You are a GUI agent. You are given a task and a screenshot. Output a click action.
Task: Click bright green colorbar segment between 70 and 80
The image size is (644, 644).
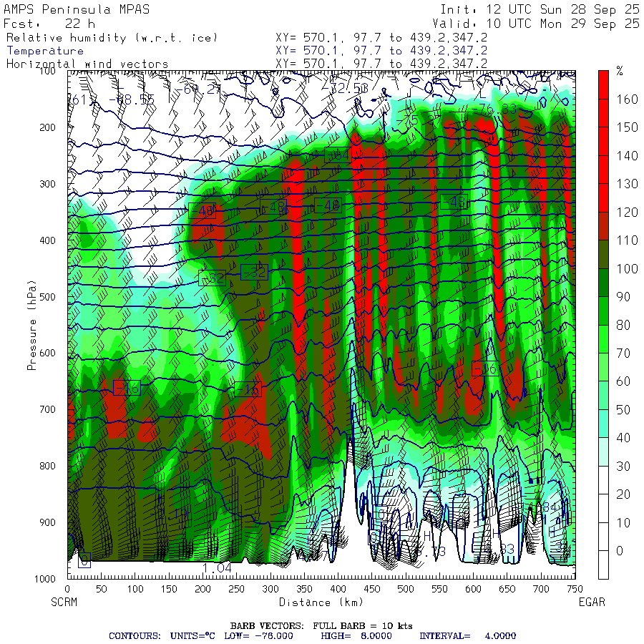point(603,339)
